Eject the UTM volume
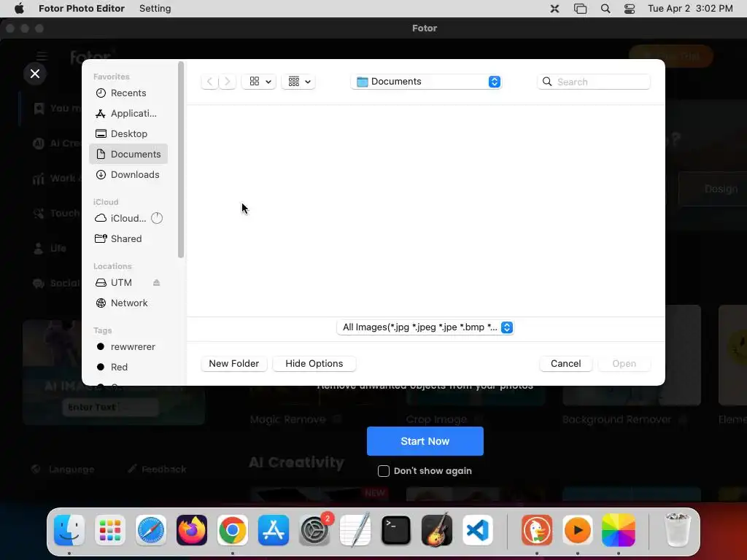The width and height of the screenshot is (747, 560). pos(156,282)
